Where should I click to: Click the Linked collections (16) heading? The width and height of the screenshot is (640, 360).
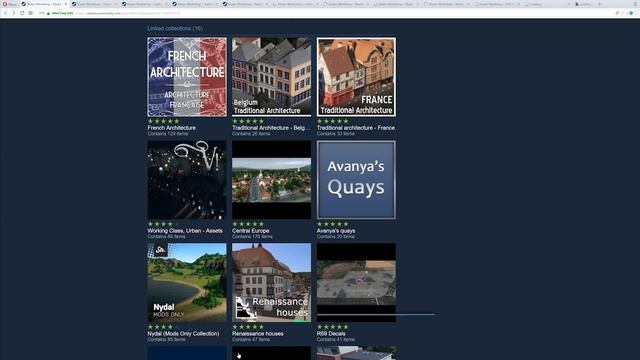click(x=175, y=28)
